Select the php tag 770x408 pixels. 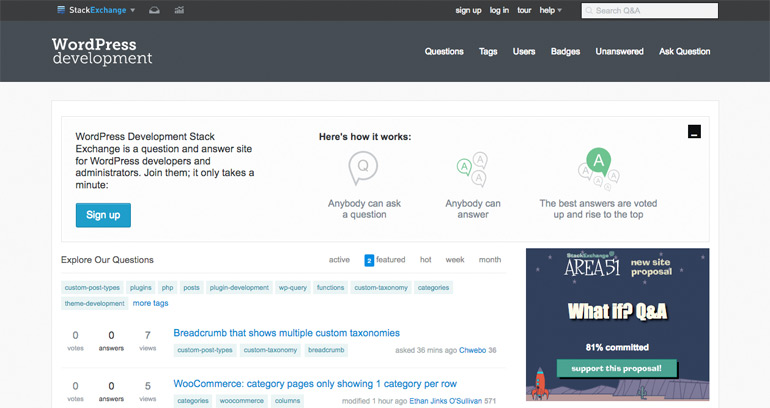pos(167,288)
